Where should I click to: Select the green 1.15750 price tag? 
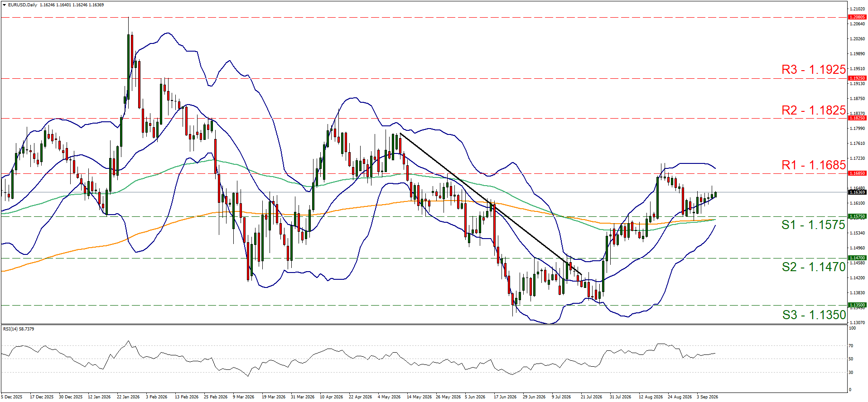click(857, 216)
